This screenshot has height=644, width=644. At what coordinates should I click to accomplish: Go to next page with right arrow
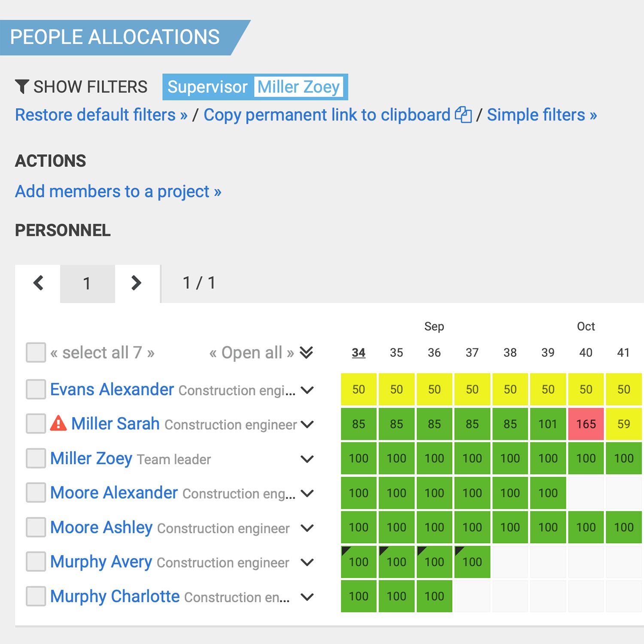(136, 283)
